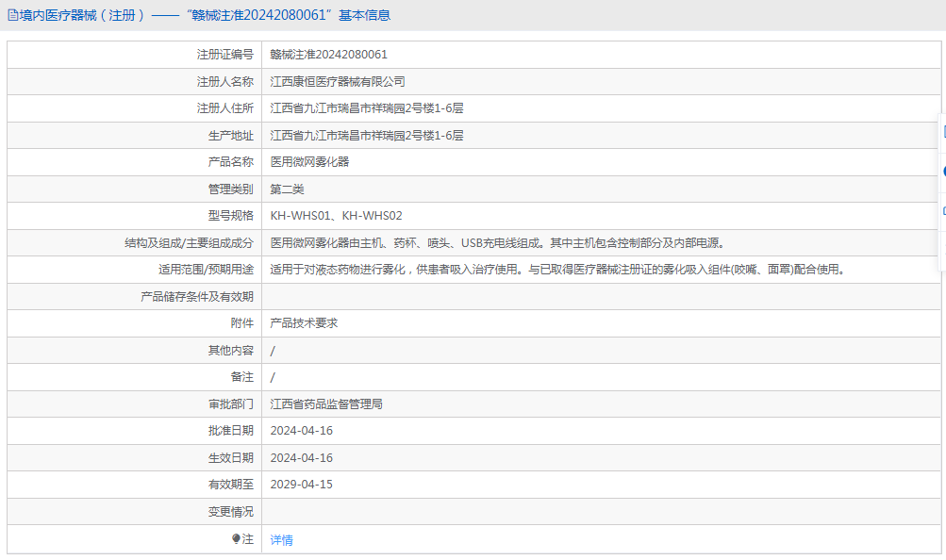Click the value 江西省药品监督管理局
Screen dimensions: 946x560
click(x=326, y=404)
